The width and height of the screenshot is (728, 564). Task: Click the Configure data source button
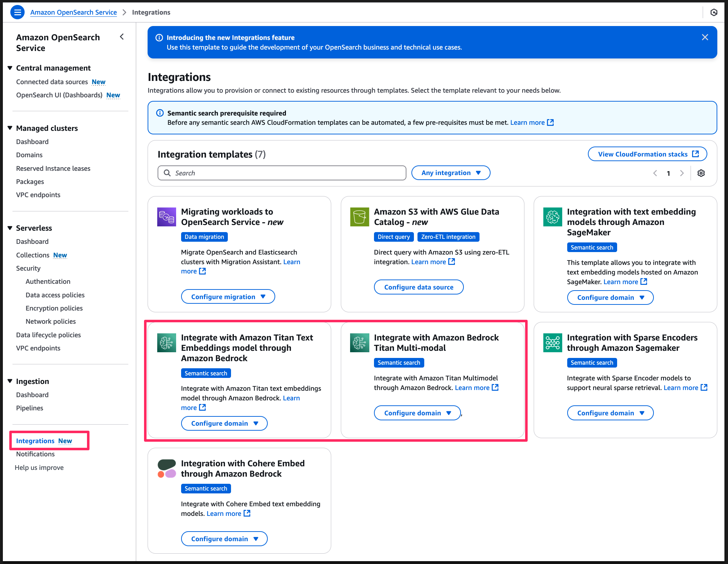point(419,287)
